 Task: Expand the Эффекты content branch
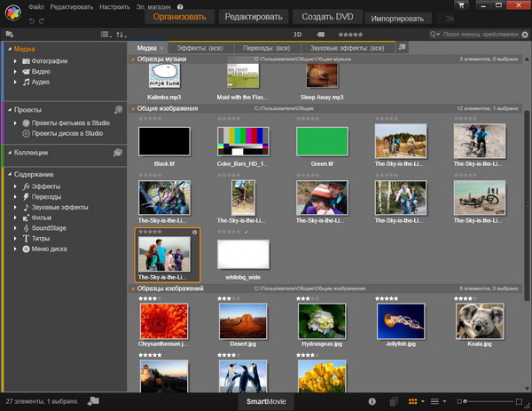coord(16,186)
